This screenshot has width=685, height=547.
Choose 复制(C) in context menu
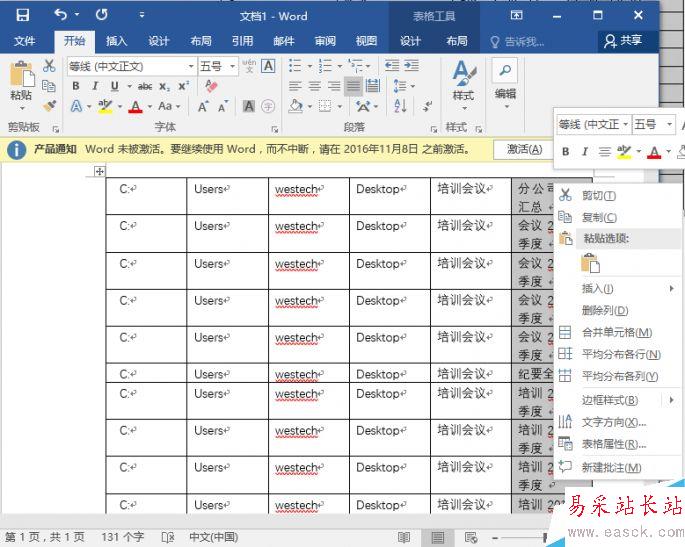click(619, 217)
